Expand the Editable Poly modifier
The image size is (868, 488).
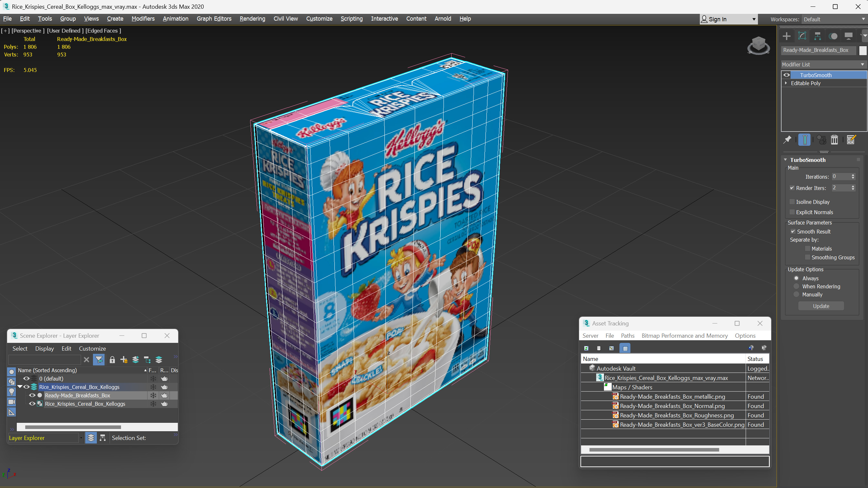(x=786, y=83)
